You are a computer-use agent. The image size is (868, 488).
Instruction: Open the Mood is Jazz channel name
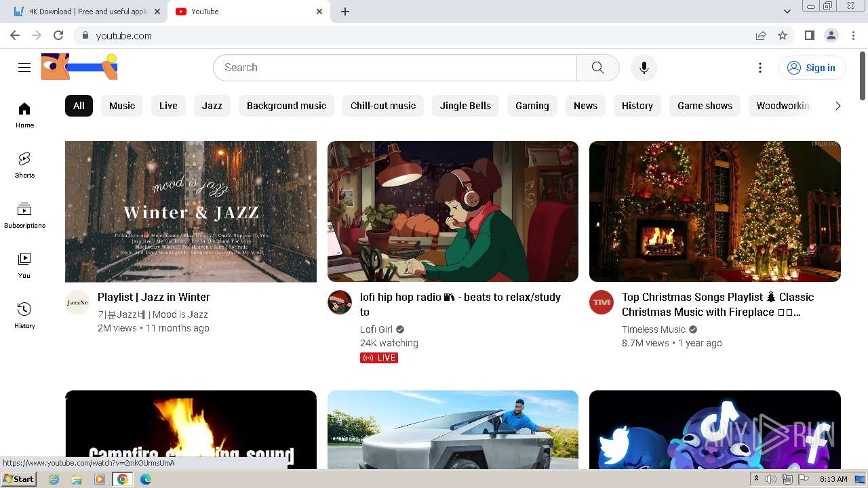tap(153, 314)
